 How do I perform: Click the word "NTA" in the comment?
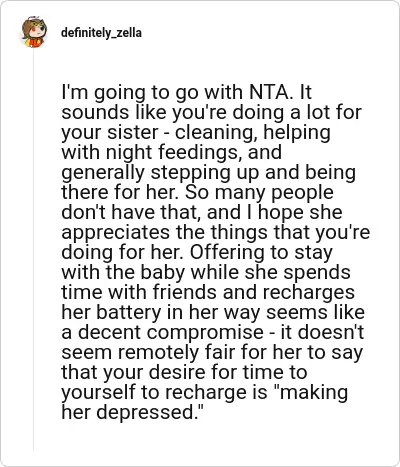pos(270,92)
